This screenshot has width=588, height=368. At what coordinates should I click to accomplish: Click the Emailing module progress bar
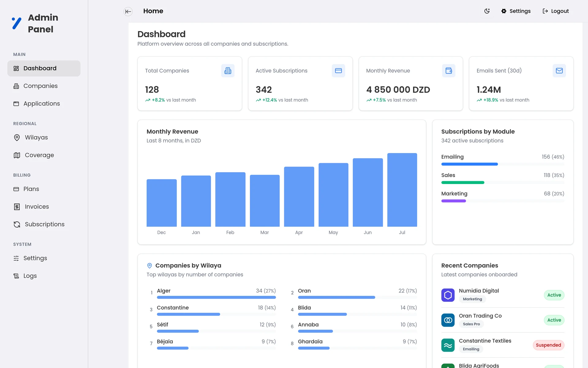[503, 164]
